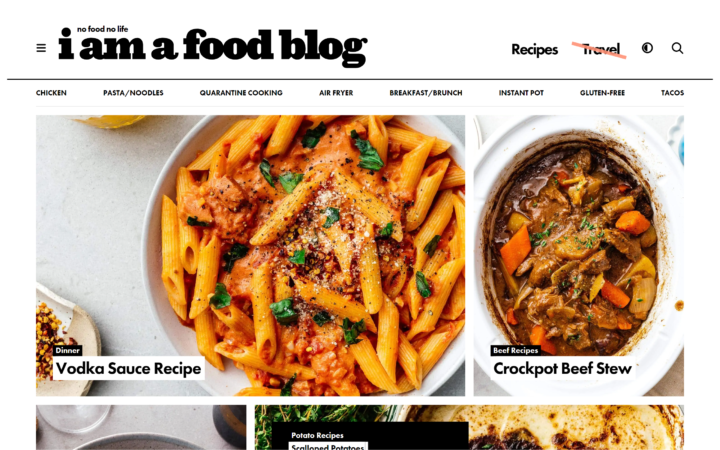Click the Dinner tag label
720x450 pixels.
(x=68, y=350)
